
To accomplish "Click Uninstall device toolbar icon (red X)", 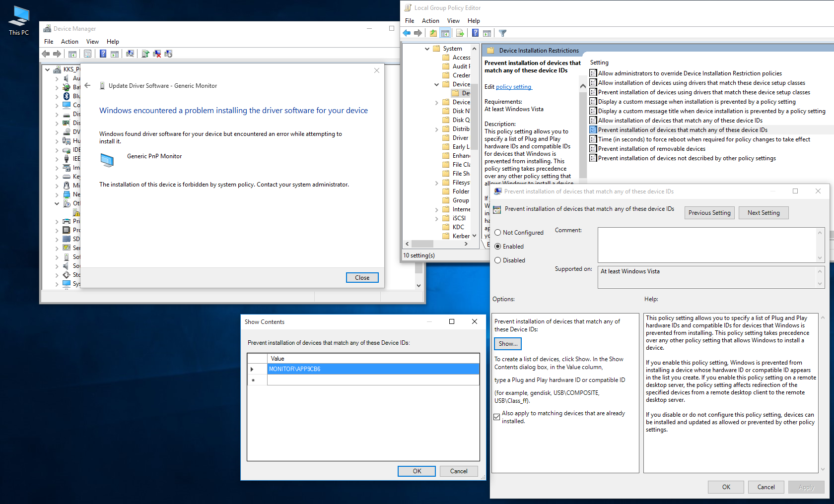I will (157, 54).
